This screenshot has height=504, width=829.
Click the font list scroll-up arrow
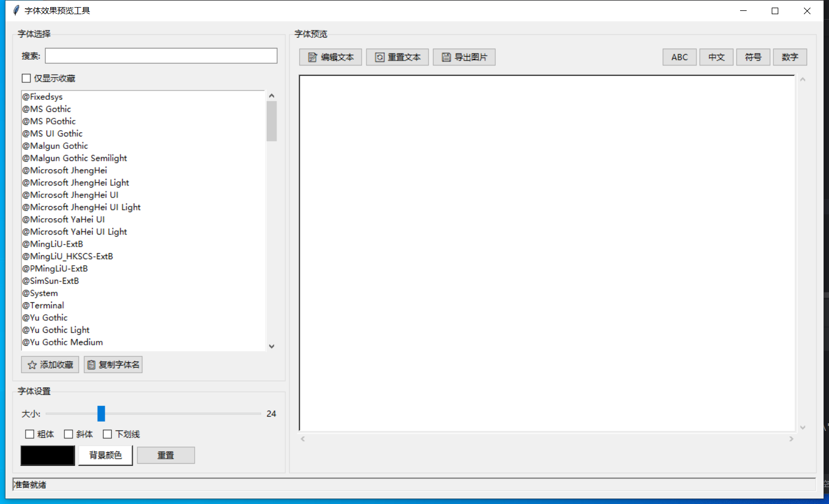point(272,96)
